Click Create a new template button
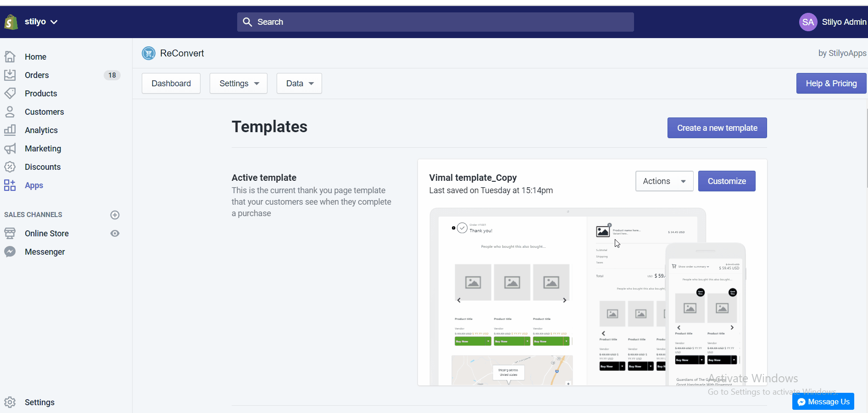This screenshot has width=868, height=413. (x=717, y=128)
